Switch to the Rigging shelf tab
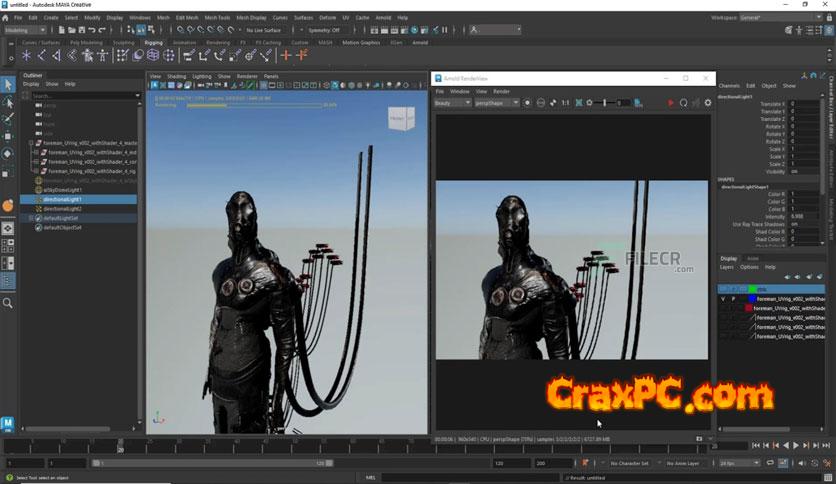Screen dimensions: 836x484 pos(153,43)
